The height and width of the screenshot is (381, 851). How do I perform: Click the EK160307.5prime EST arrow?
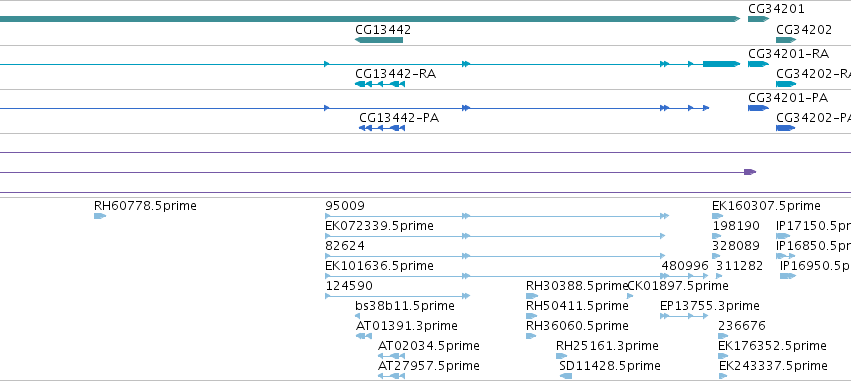pos(717,216)
